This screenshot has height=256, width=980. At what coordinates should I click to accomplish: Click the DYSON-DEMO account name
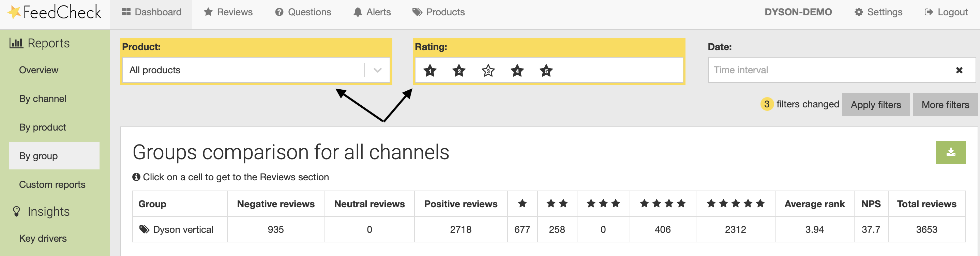click(x=798, y=12)
